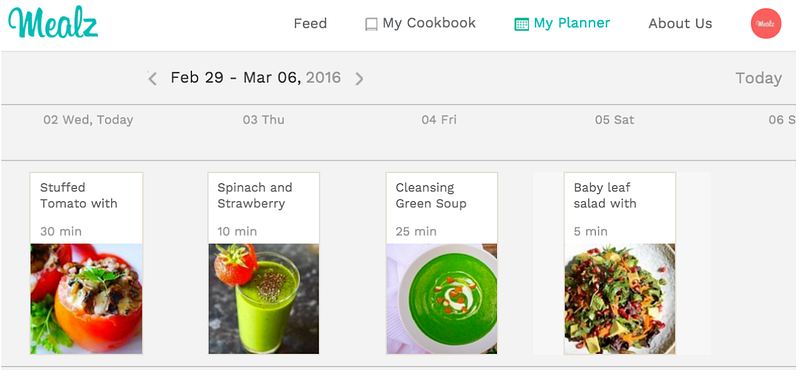Select the 05 Sat column header
This screenshot has width=800, height=378.
[614, 120]
